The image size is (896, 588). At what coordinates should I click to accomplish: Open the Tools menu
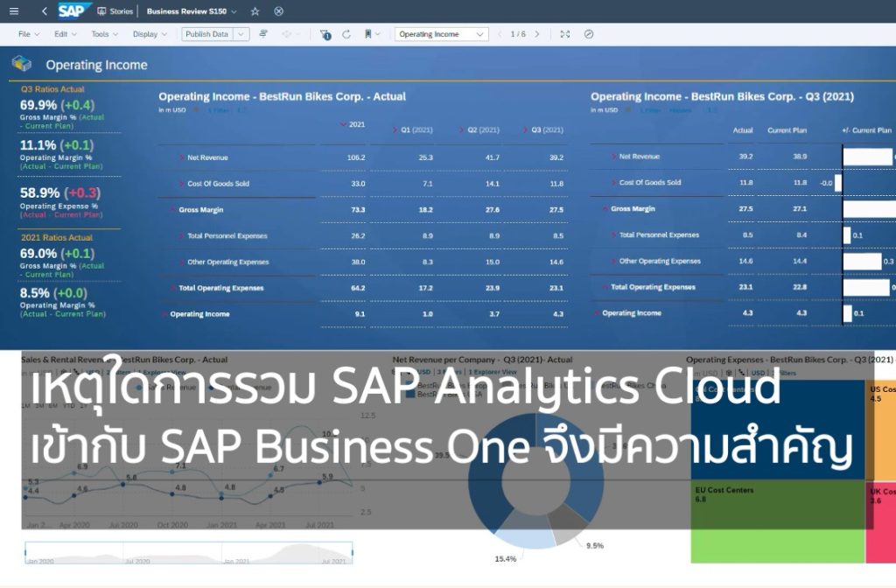pos(105,34)
